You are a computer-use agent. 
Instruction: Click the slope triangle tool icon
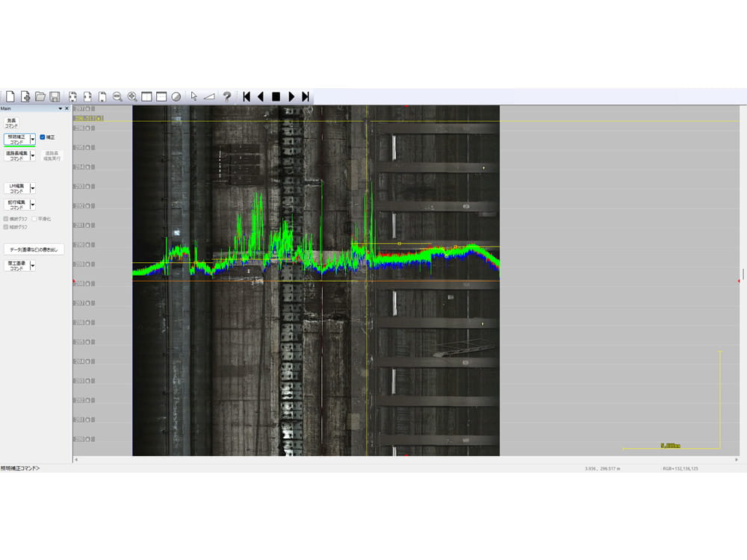[x=209, y=96]
